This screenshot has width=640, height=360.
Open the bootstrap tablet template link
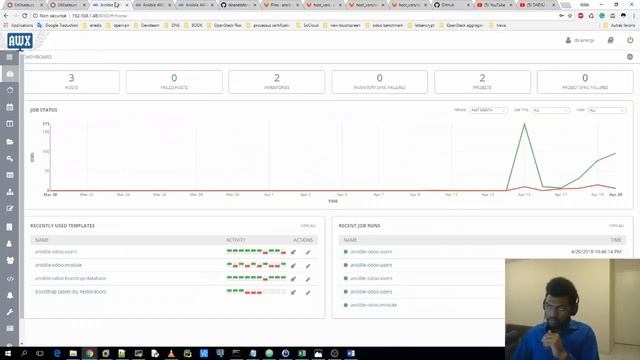click(70, 292)
